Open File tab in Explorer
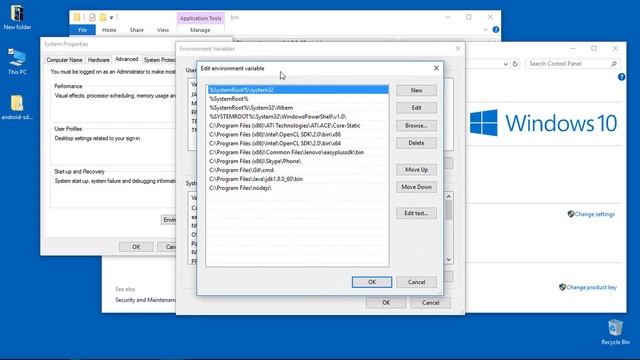640x360 pixels. pos(82,30)
